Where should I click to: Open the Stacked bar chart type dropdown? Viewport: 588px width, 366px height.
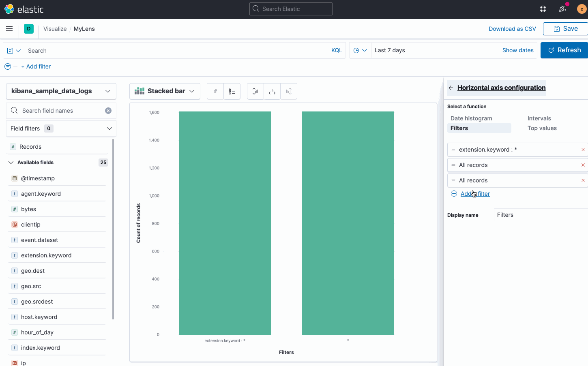coord(165,91)
